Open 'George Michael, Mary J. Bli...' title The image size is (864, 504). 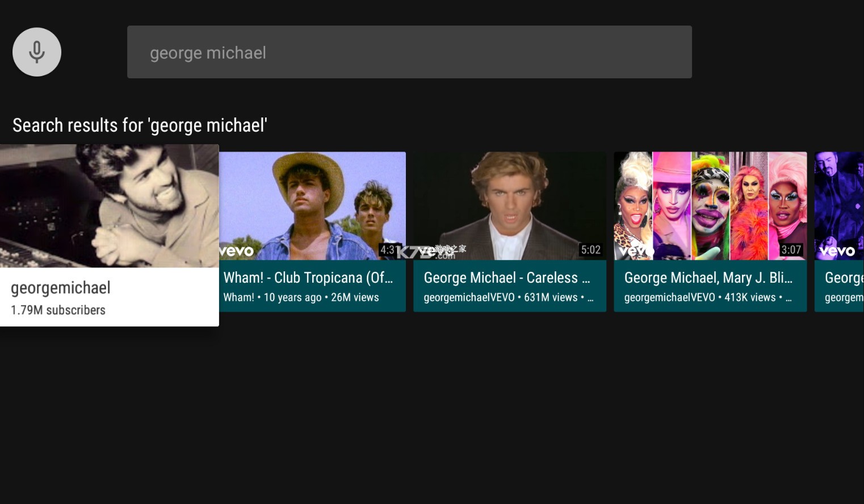click(708, 278)
